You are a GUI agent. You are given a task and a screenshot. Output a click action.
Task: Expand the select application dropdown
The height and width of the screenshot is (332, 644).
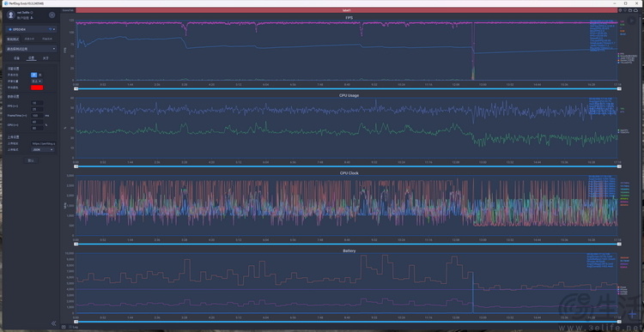(x=31, y=48)
